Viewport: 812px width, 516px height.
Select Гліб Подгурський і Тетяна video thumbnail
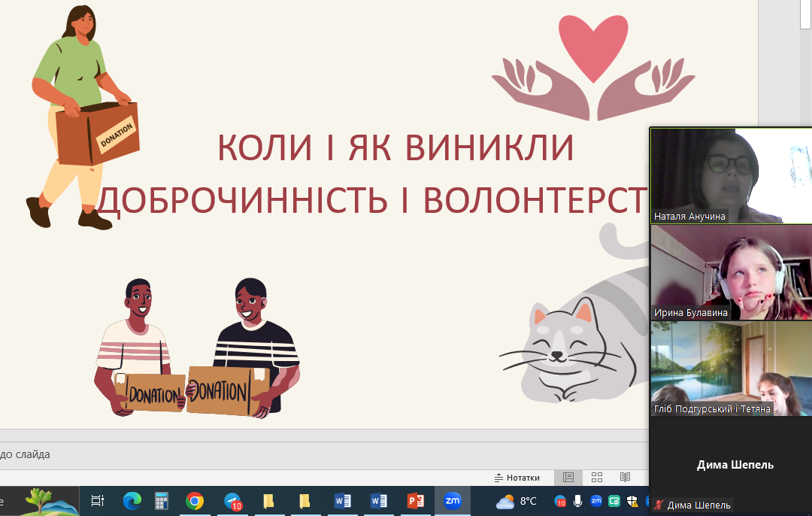pyautogui.click(x=732, y=369)
